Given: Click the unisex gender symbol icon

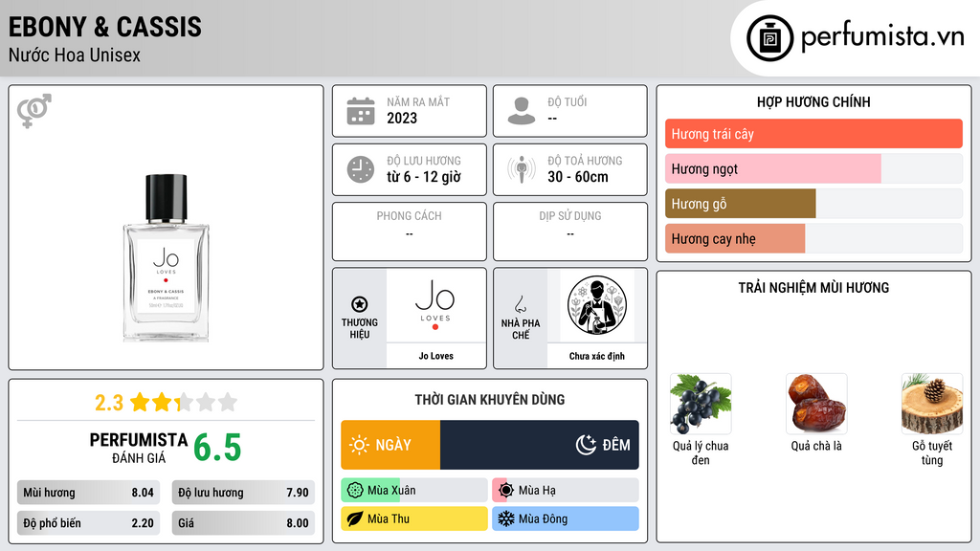Looking at the screenshot, I should (33, 111).
